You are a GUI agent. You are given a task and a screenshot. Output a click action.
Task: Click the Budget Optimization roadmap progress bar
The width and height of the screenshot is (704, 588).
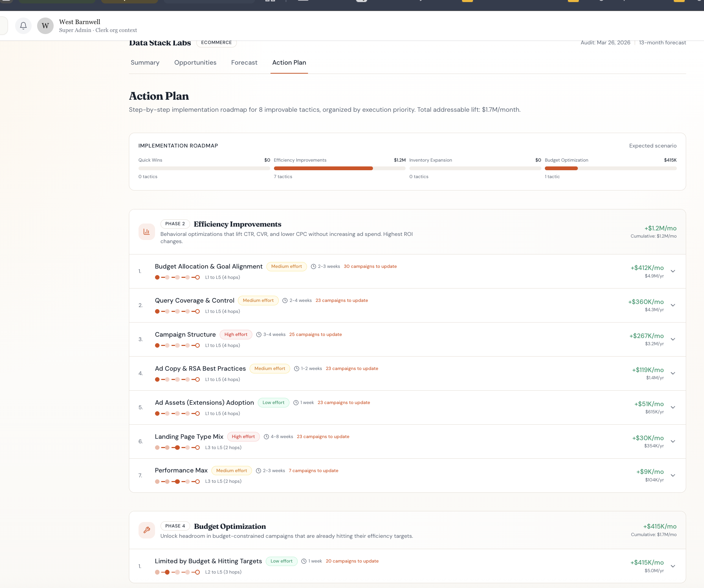(610, 168)
